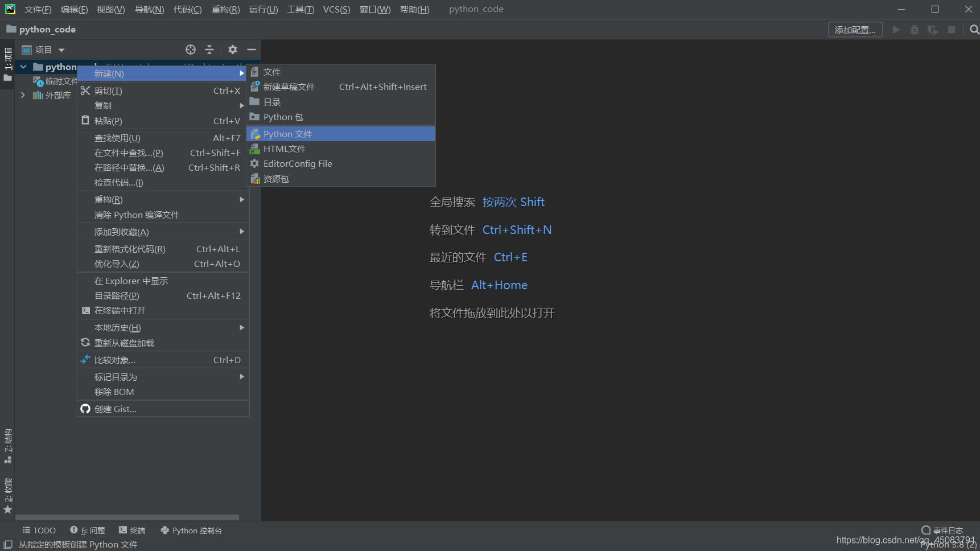Screen dimensions: 980x551
Task: Choose 在 Explorer 中显示 menu entry
Action: [x=163, y=281]
